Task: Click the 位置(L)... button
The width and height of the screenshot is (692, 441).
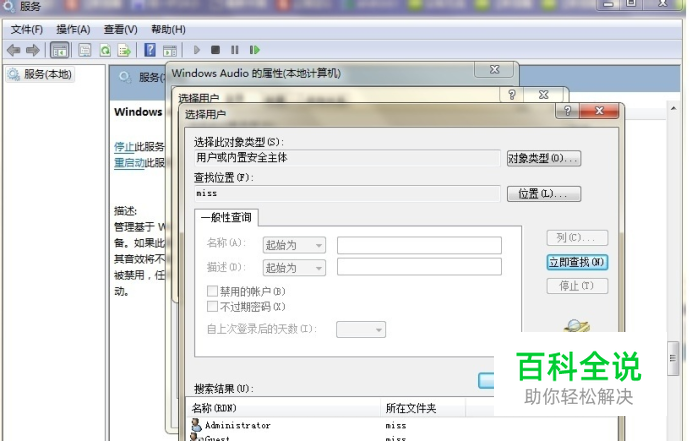Action: [x=544, y=194]
